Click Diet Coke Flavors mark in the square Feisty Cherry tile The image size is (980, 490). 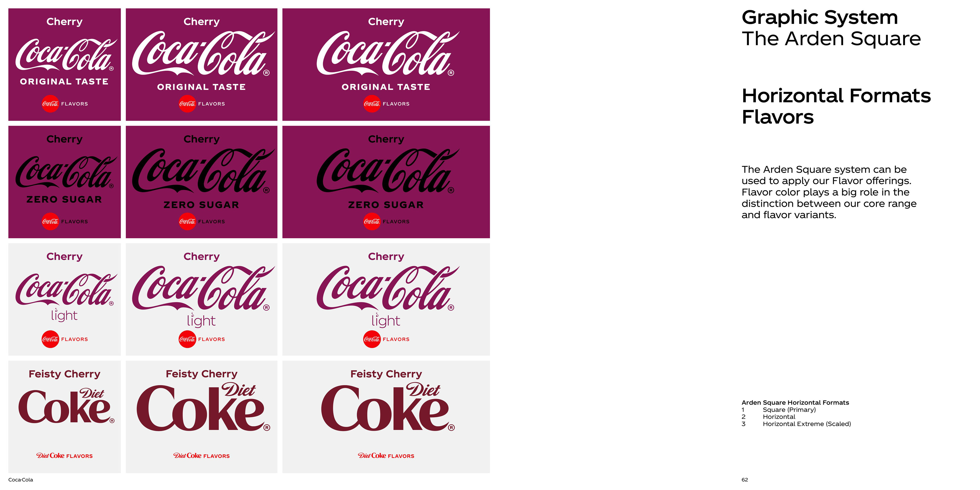(64, 455)
